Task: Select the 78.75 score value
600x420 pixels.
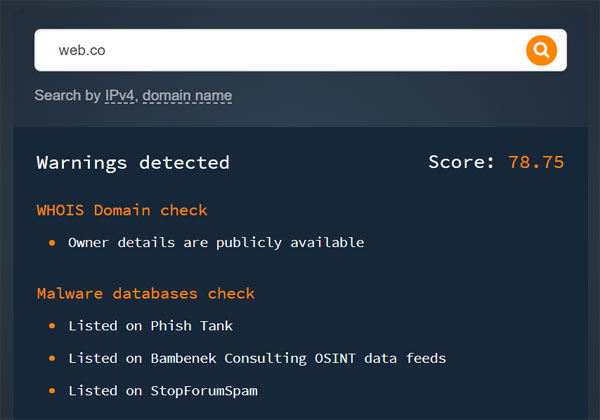Action: click(x=535, y=162)
